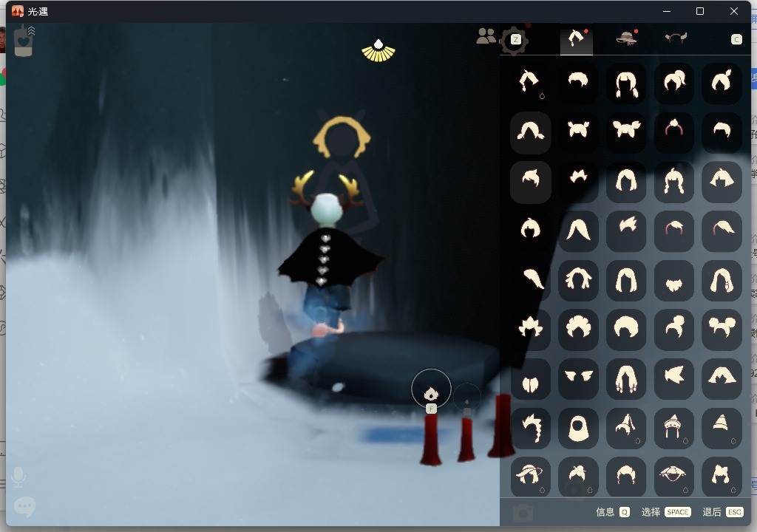Click the heart candle jar icon
The image size is (757, 532).
coord(23,41)
